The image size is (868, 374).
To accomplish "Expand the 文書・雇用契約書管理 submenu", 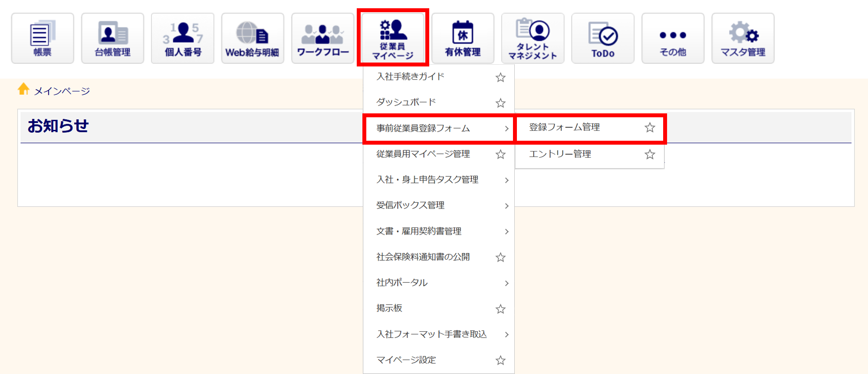I will tap(506, 232).
